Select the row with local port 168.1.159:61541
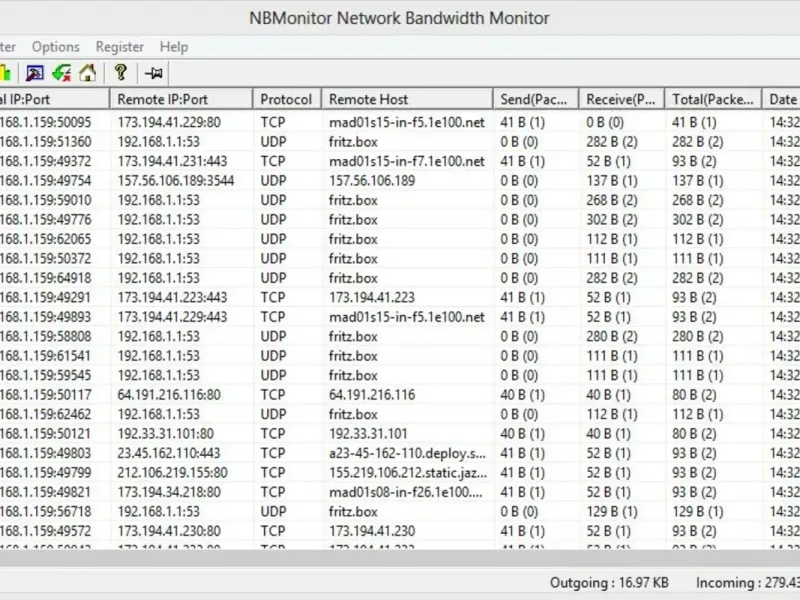800x600 pixels. coord(400,356)
